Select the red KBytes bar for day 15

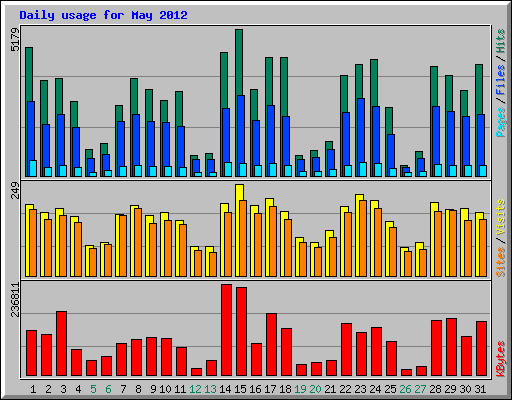coord(241,332)
